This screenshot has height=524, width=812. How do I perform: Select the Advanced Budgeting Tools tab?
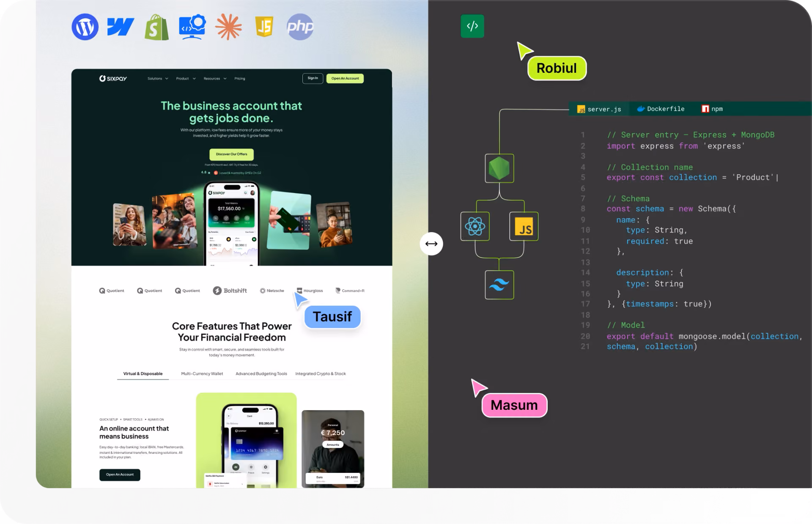[261, 374]
